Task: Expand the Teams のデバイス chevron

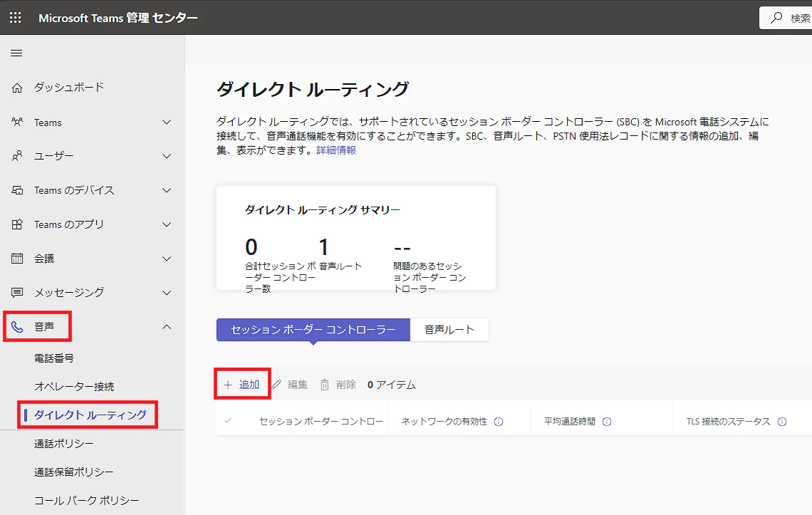Action: [167, 190]
